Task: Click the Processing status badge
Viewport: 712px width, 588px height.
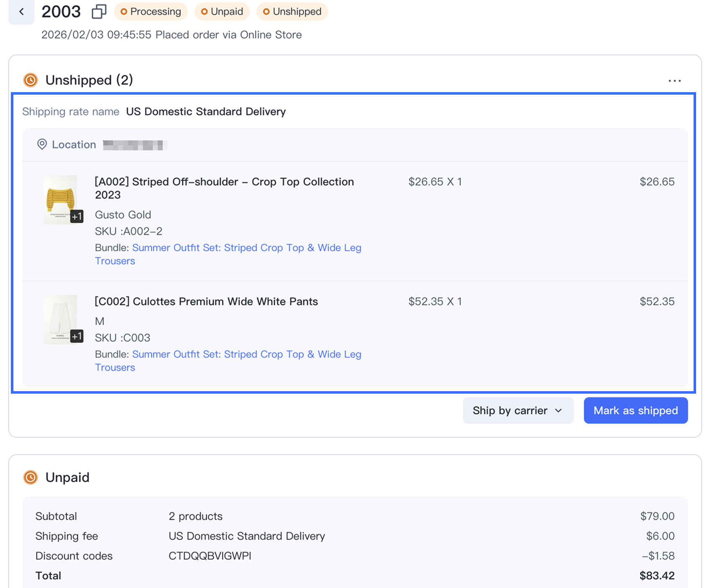Action: (x=151, y=12)
